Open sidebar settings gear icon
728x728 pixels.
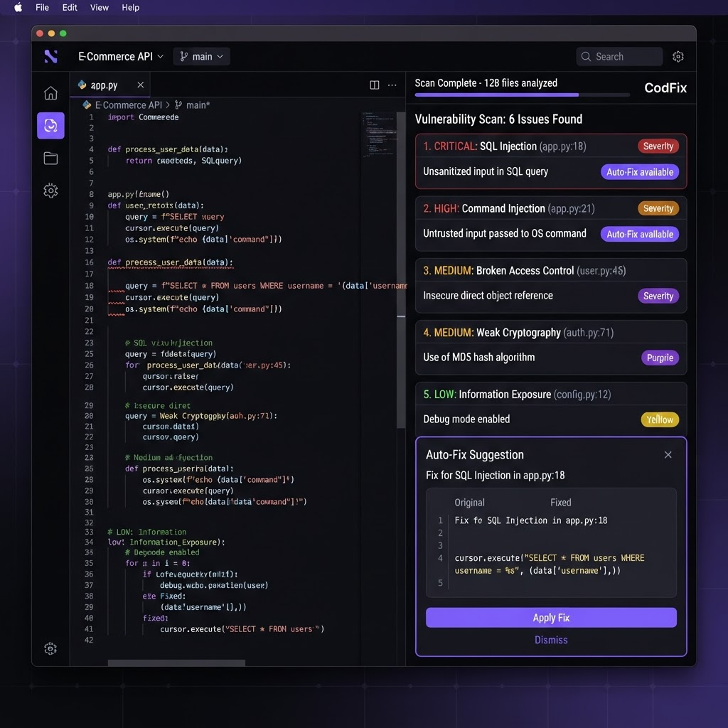pyautogui.click(x=50, y=191)
